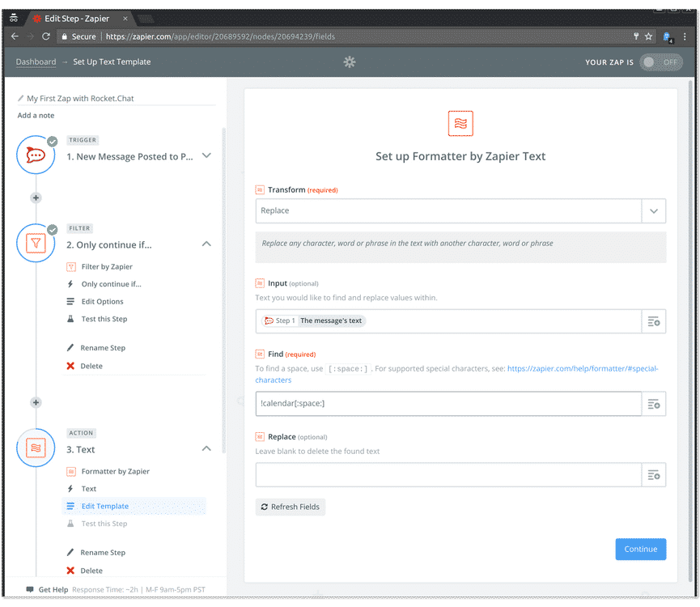Click the red X delete icon under the Text step

click(x=70, y=571)
